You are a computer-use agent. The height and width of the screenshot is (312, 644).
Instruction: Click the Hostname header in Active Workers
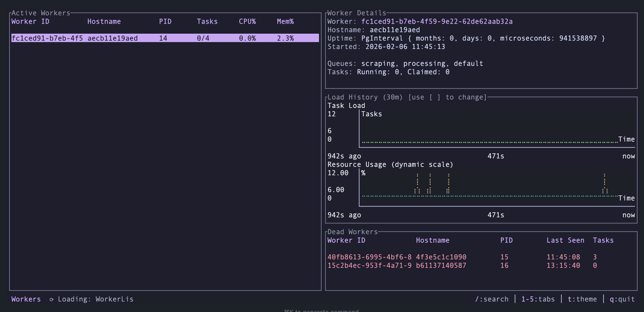pyautogui.click(x=104, y=22)
